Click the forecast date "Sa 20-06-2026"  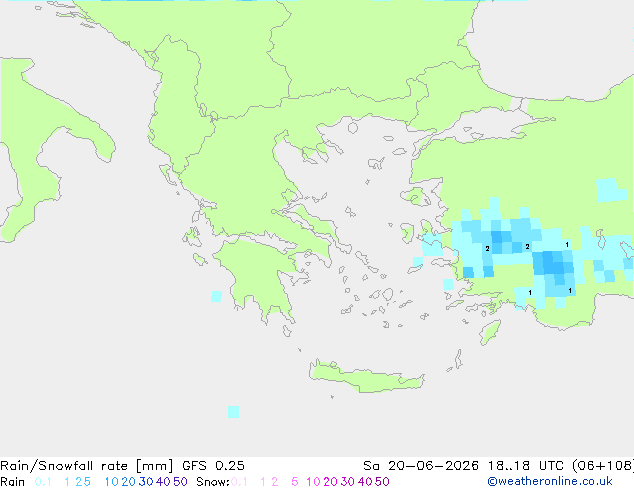click(421, 466)
